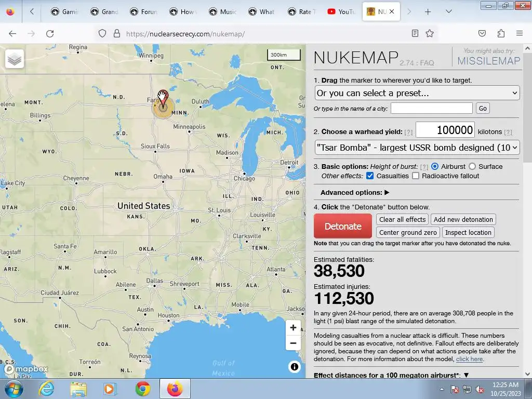
Task: Click the Clear all effects button
Action: pos(403,220)
